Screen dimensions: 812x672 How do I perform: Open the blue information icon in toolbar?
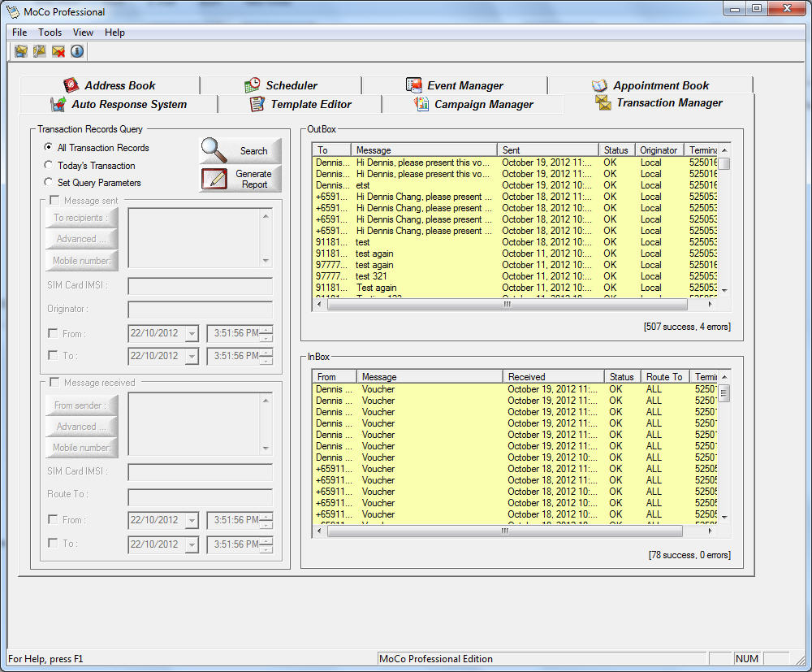(x=77, y=51)
